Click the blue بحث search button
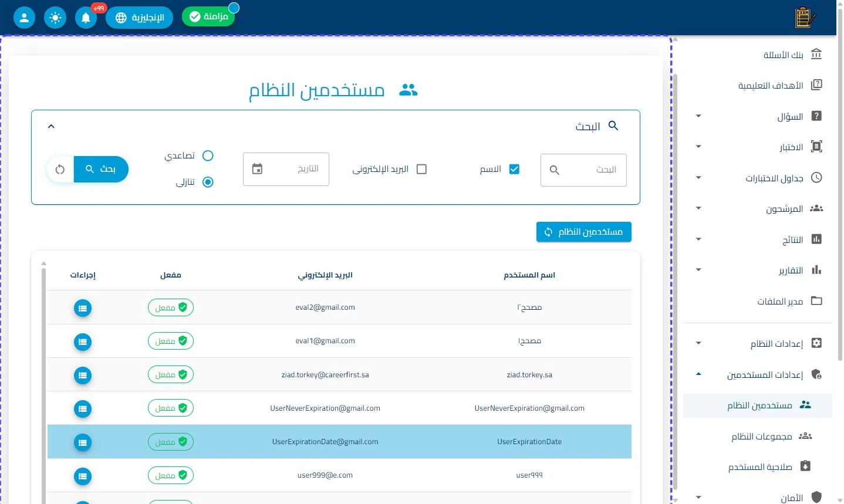The image size is (844, 504). coord(101,170)
